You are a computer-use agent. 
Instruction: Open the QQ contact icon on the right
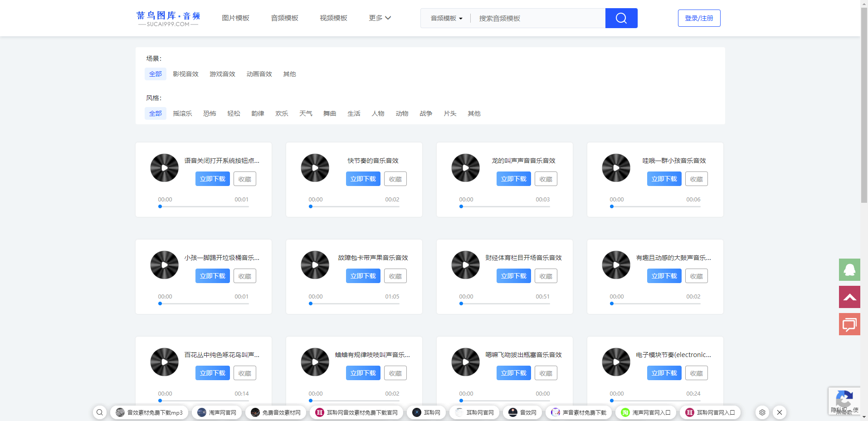click(848, 269)
